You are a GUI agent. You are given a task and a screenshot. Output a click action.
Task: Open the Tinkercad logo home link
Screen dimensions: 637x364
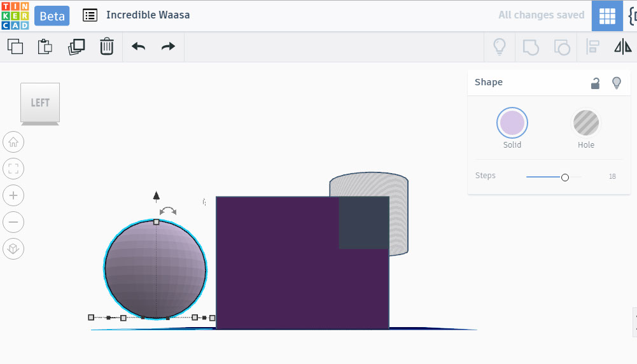click(15, 16)
